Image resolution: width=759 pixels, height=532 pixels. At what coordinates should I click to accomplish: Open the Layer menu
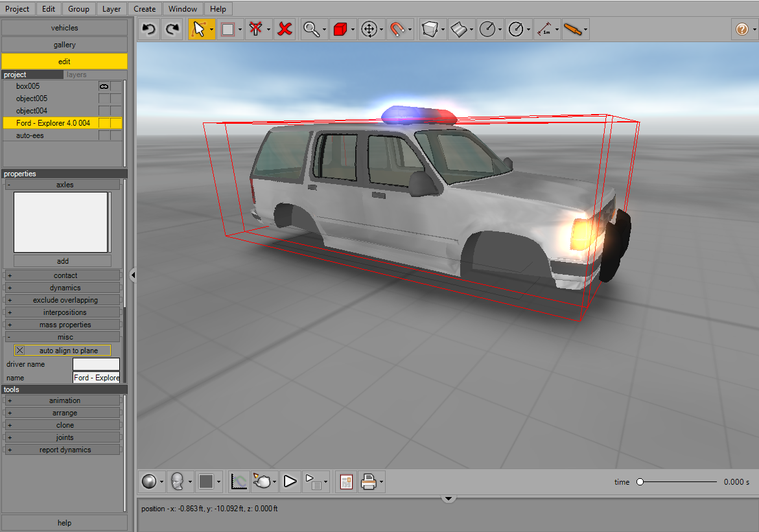(x=111, y=8)
